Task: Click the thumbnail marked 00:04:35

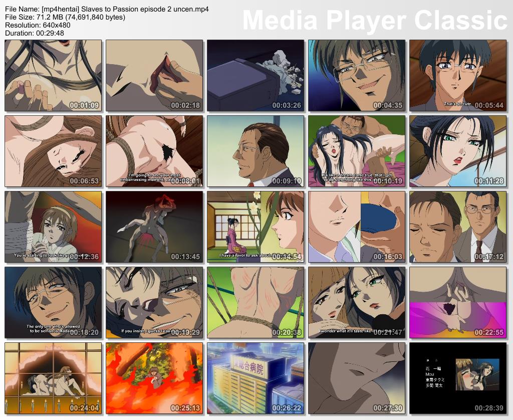Action: [357, 76]
